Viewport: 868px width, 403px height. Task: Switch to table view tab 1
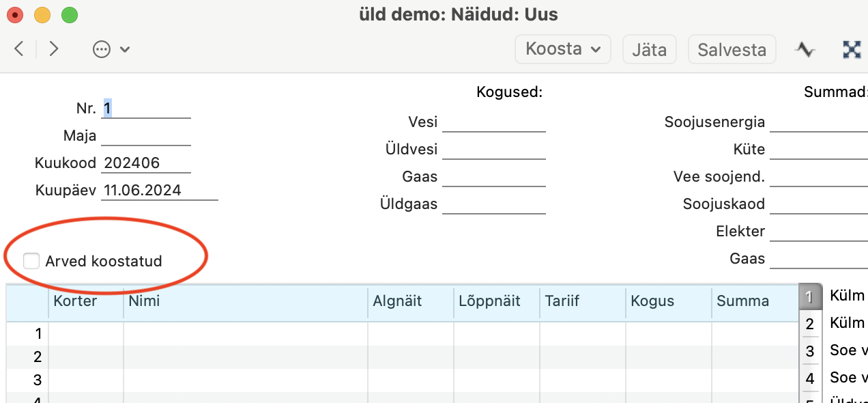[809, 297]
